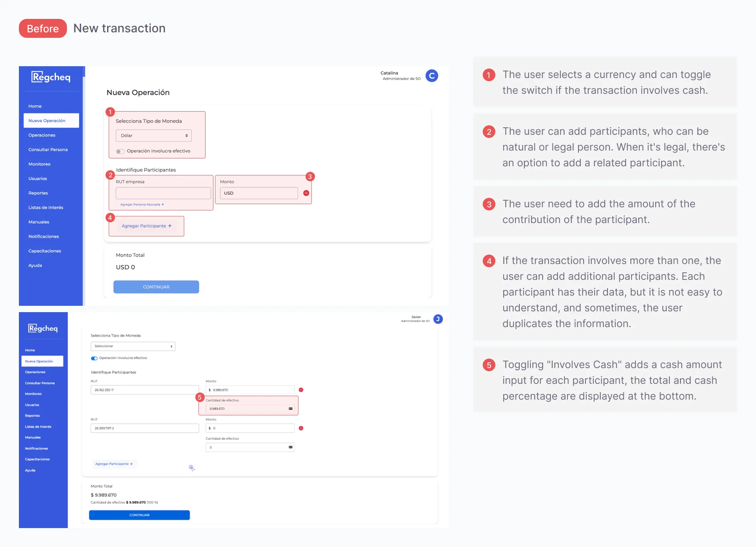This screenshot has width=756, height=547.
Task: Click cash icon in second Cantidad de efectivo field
Action: (x=291, y=447)
